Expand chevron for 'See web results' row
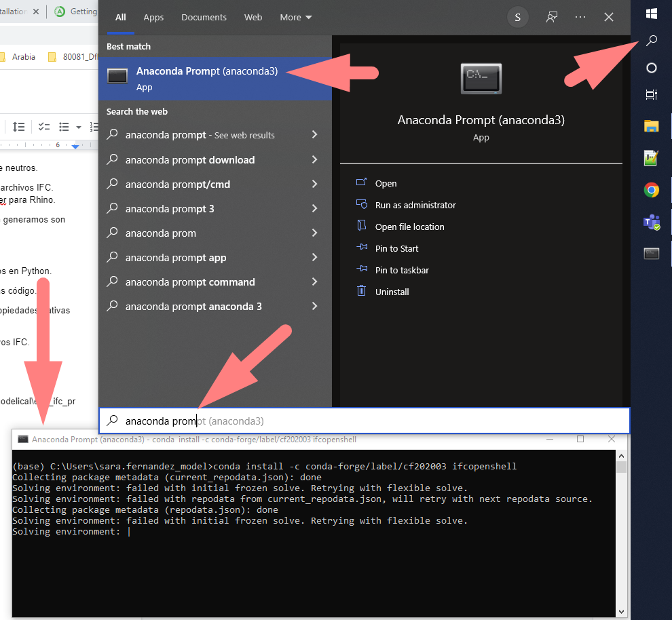672x620 pixels. click(314, 134)
